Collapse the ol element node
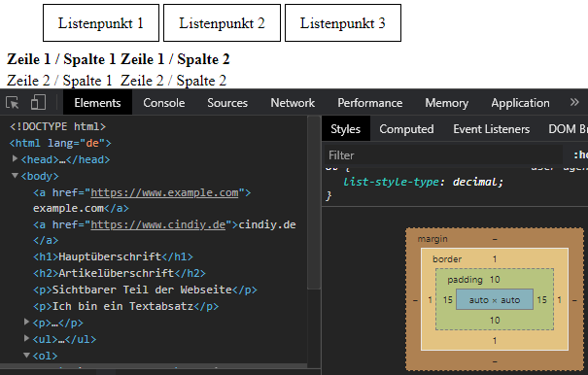This screenshot has height=375, width=588. [26, 356]
